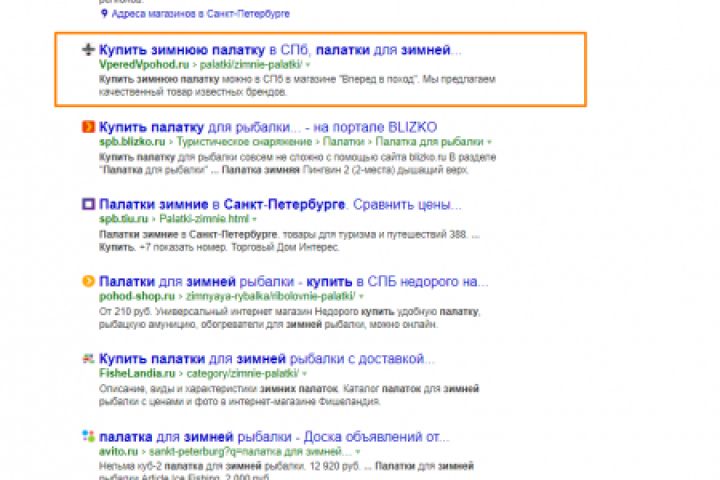
Task: Open the Palatki-zimnie.html path link
Action: point(204,219)
